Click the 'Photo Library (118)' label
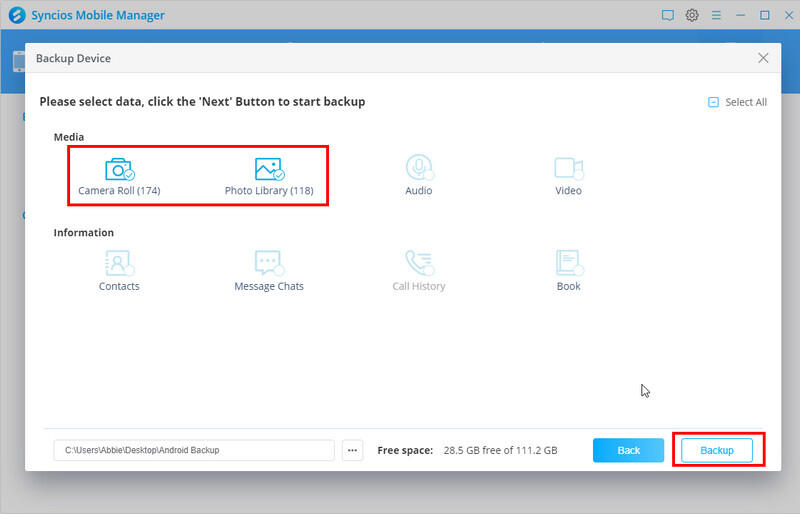Screen dimensions: 800x514 (269, 190)
